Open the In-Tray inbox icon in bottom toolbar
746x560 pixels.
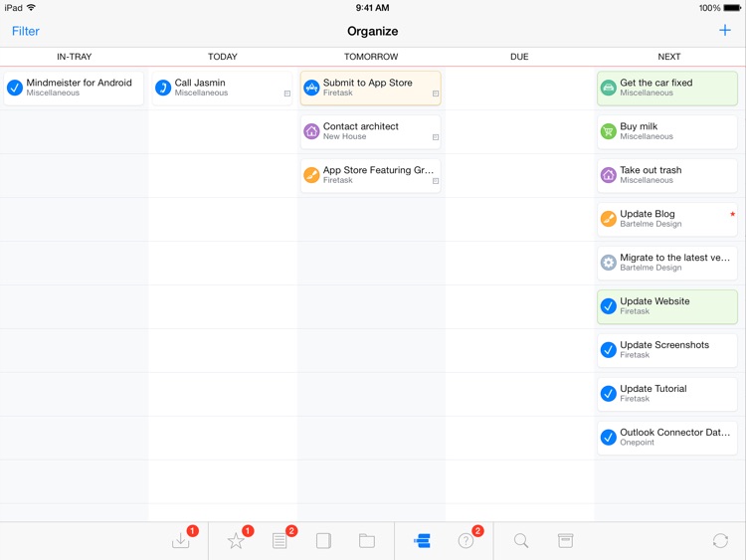coord(180,540)
